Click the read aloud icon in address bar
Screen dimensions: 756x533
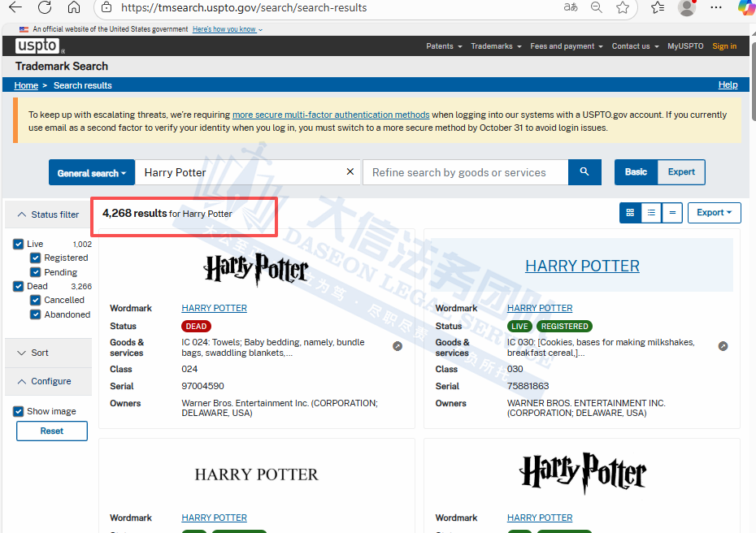tap(571, 6)
